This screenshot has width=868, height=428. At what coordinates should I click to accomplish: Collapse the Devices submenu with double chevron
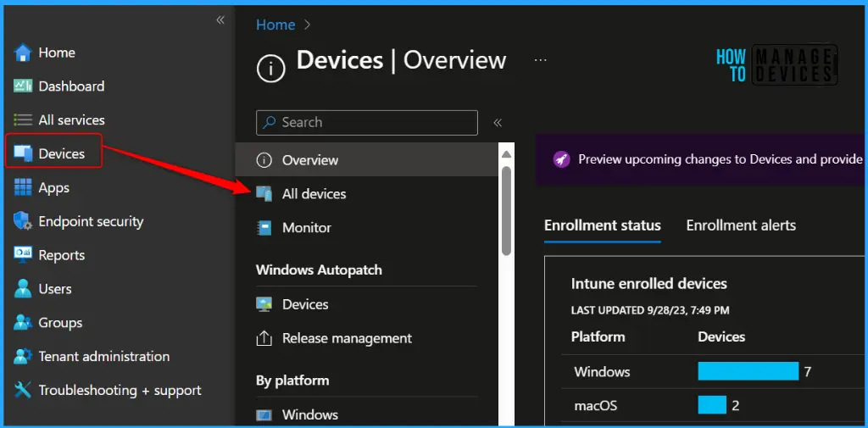498,123
